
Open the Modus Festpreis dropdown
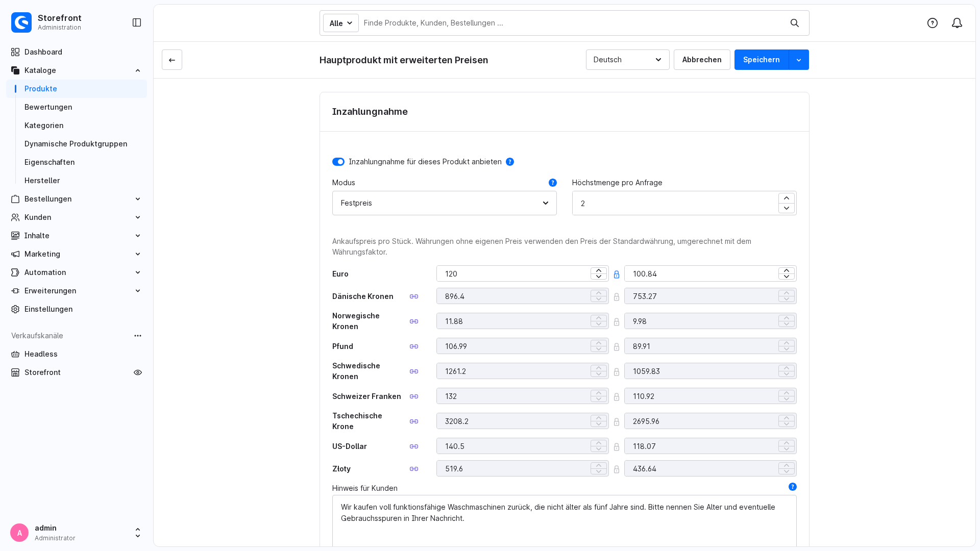[444, 203]
